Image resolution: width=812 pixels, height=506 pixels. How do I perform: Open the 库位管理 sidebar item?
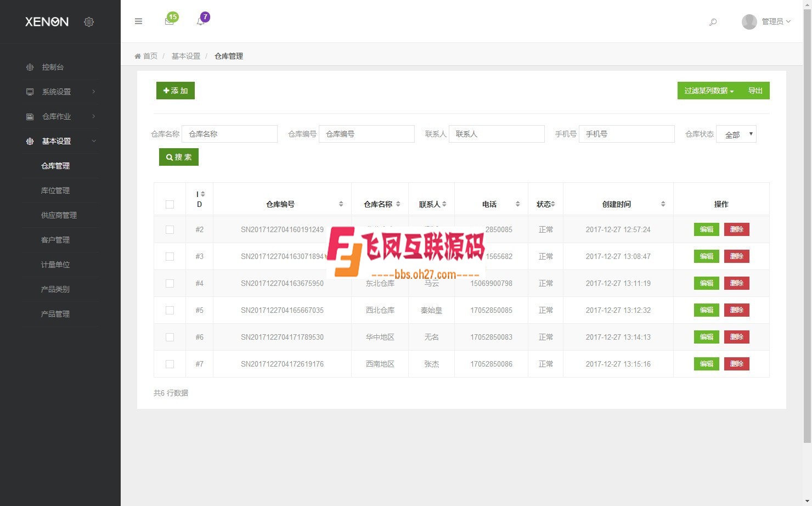point(55,190)
